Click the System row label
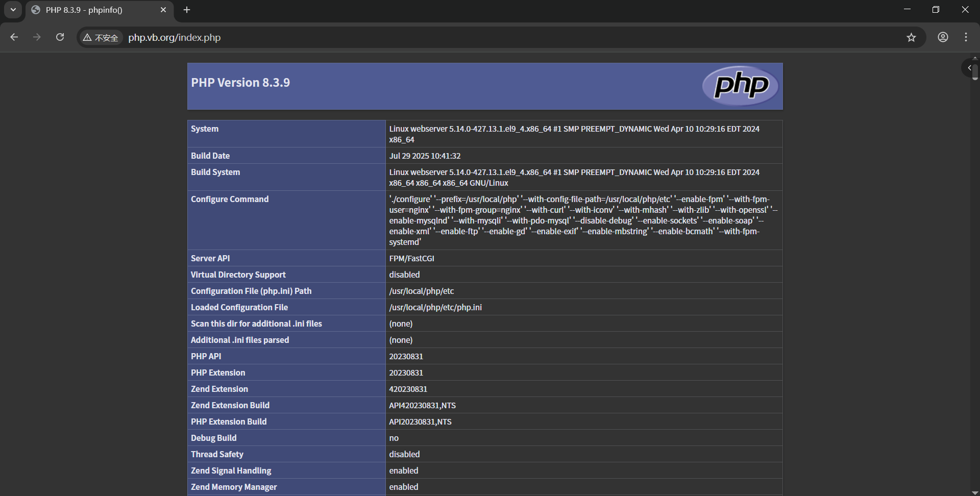980x496 pixels. tap(205, 129)
